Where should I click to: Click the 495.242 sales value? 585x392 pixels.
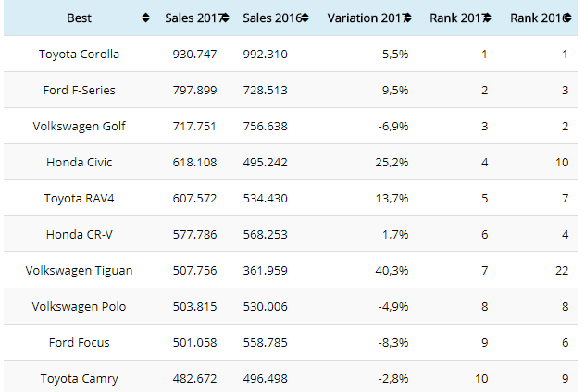point(266,163)
